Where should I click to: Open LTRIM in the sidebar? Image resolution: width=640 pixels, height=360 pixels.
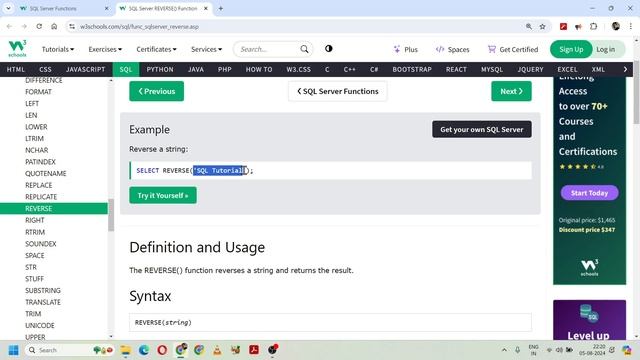point(34,138)
